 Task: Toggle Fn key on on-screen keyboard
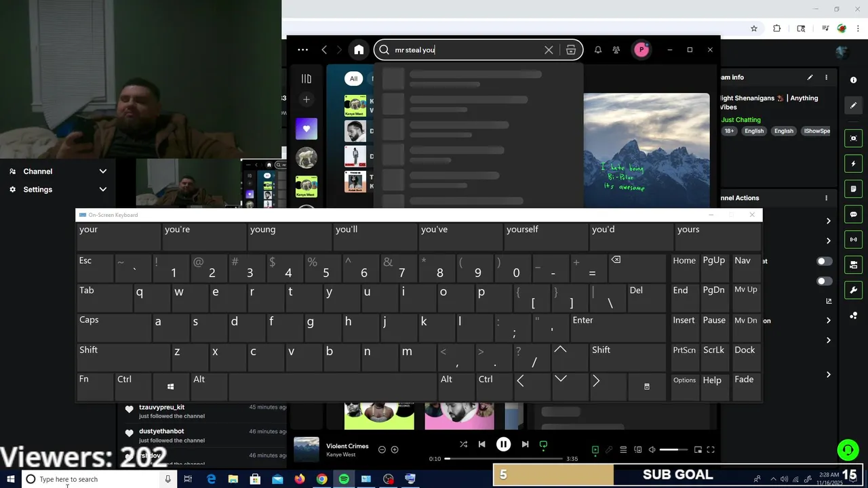point(94,387)
